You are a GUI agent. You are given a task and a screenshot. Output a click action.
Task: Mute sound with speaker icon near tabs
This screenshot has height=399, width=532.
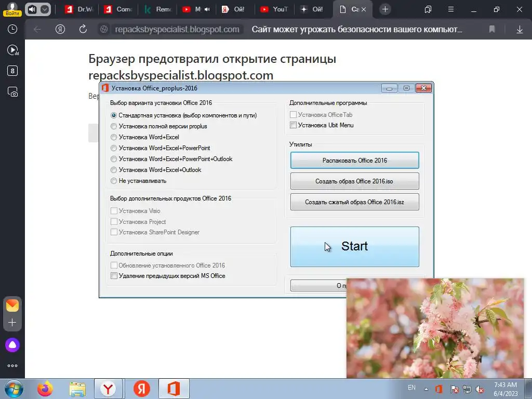(x=32, y=9)
